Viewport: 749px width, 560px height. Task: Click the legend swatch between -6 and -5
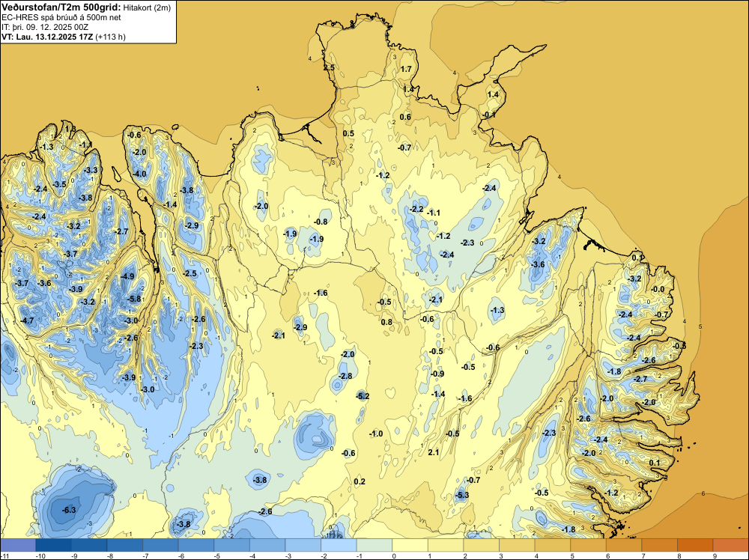pos(196,545)
